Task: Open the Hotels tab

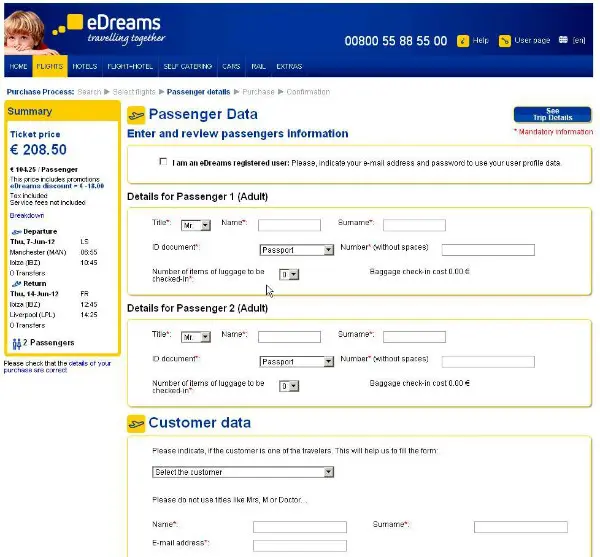Action: click(84, 67)
